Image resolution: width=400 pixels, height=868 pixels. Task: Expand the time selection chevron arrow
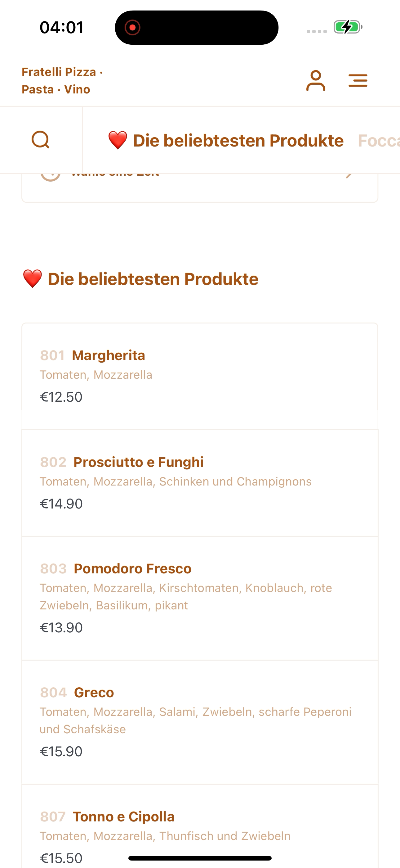click(x=349, y=176)
